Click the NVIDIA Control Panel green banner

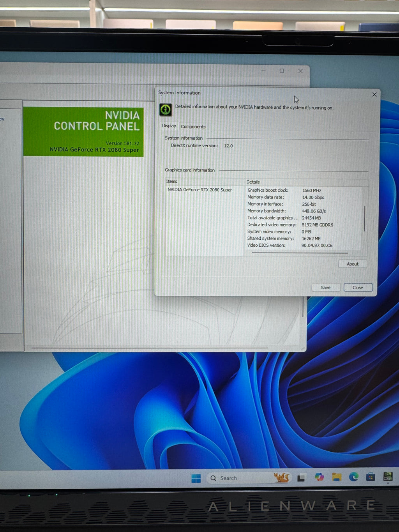click(x=83, y=132)
